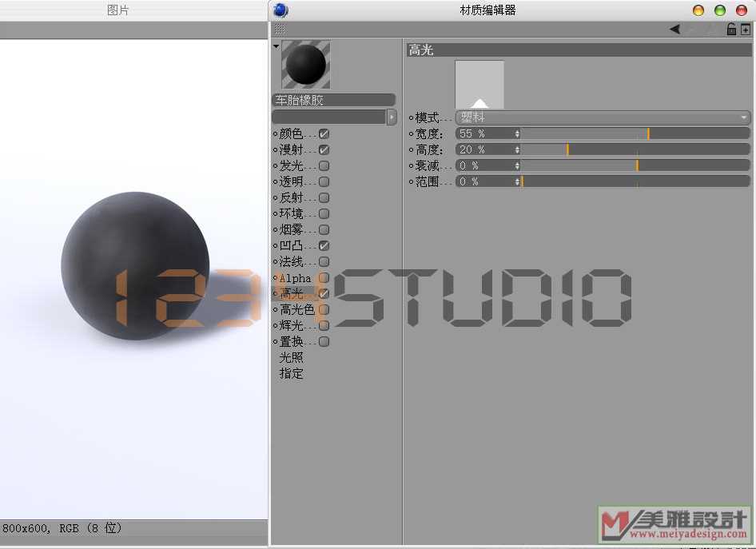Toggle the 漫射 channel checkbox

[324, 150]
